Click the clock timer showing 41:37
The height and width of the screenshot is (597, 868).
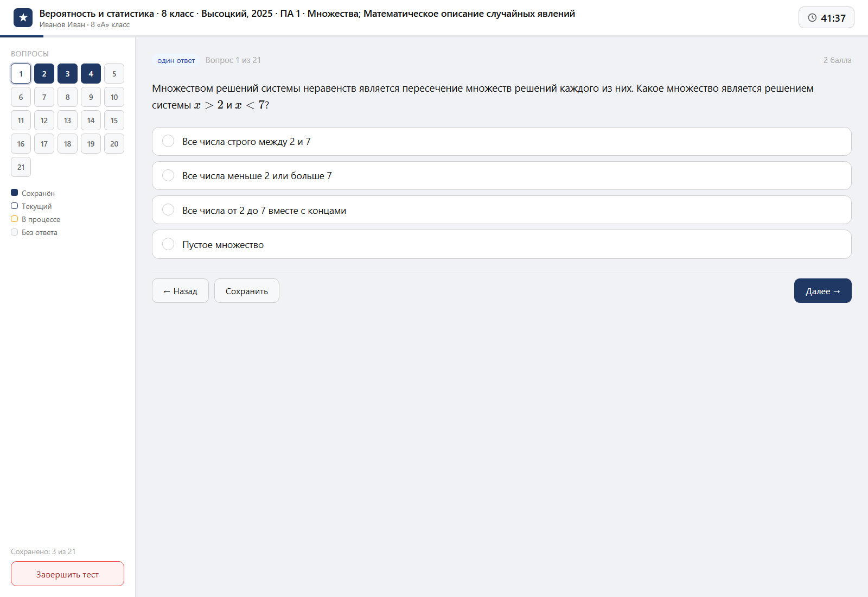(x=826, y=17)
